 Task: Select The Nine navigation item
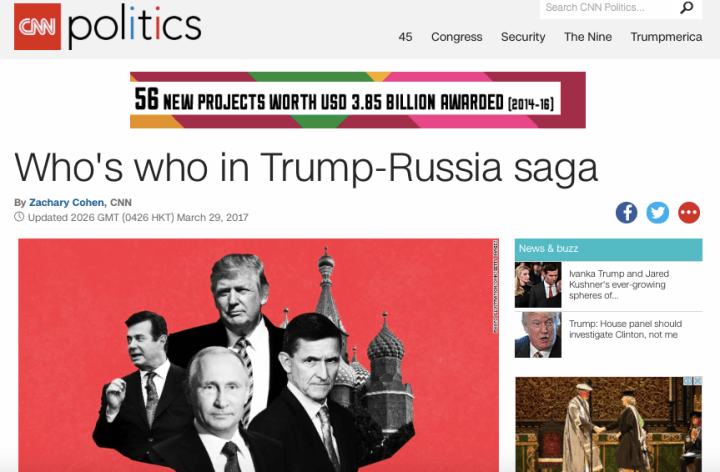click(x=588, y=37)
